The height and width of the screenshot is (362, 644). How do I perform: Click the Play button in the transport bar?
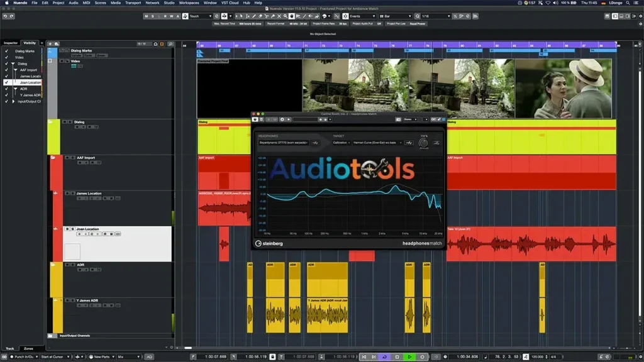pyautogui.click(x=409, y=356)
